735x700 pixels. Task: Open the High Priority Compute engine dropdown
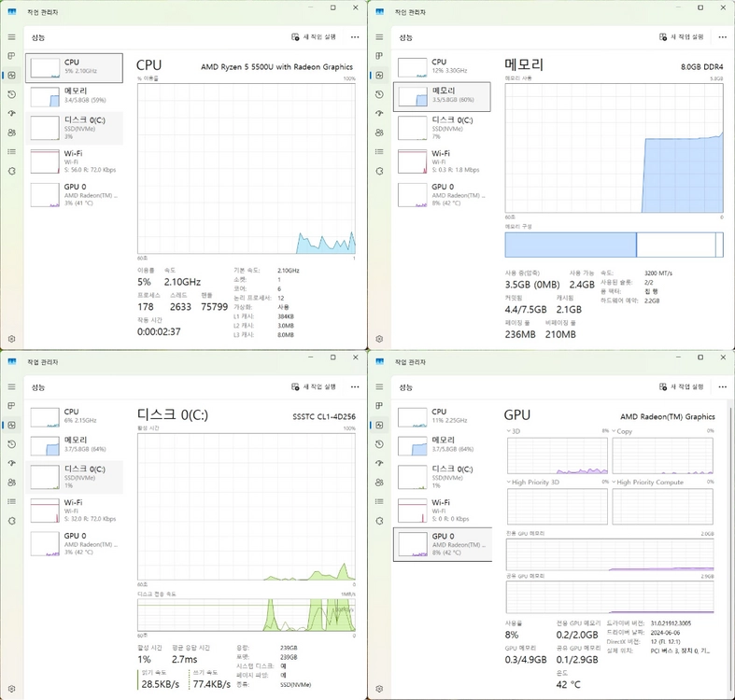648,483
